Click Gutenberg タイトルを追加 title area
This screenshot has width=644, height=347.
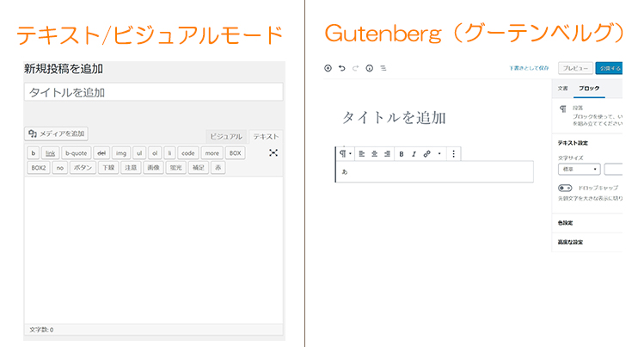395,118
